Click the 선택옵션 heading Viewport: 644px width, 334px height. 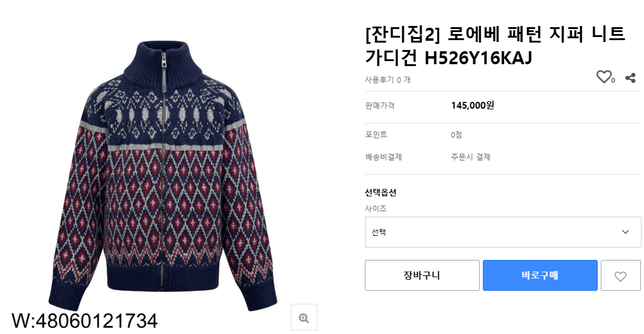click(x=380, y=193)
